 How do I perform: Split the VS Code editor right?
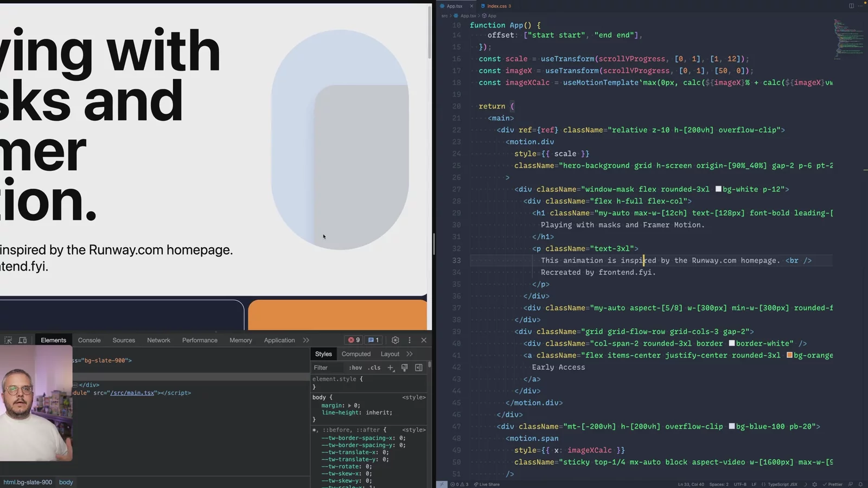pos(851,6)
